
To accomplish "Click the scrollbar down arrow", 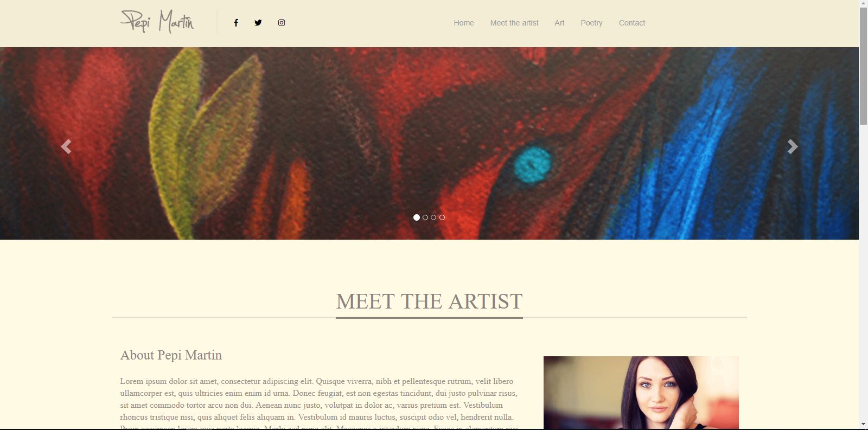I will [x=863, y=425].
